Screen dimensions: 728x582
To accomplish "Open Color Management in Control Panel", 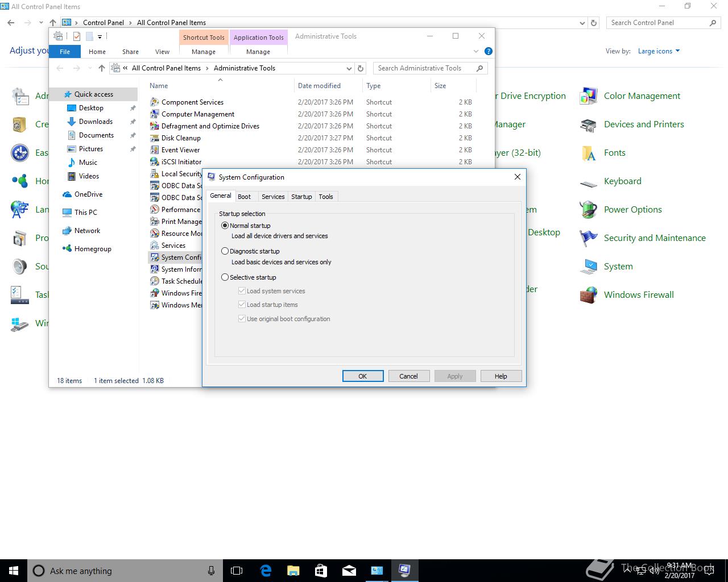I will [588, 96].
